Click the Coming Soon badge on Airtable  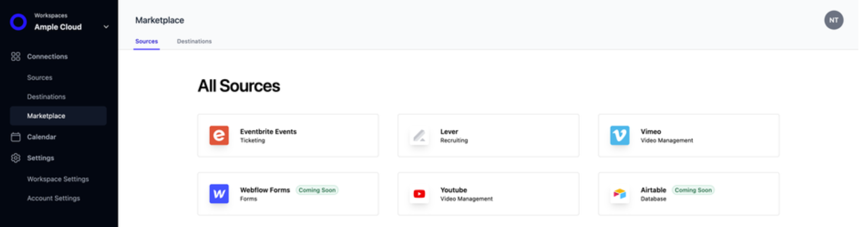pos(693,190)
